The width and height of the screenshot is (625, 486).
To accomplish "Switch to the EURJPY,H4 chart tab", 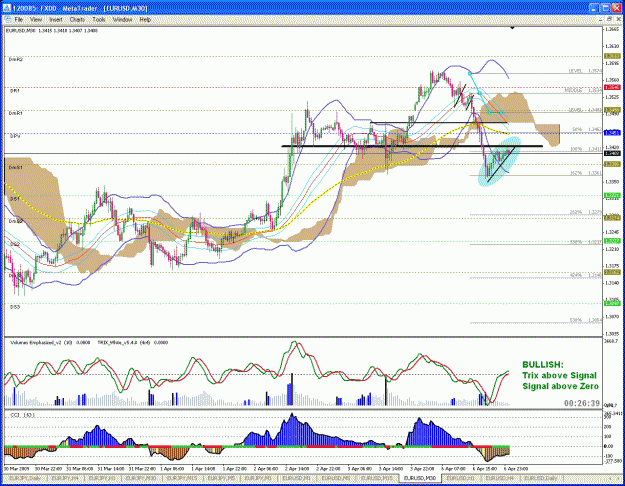I will click(65, 478).
